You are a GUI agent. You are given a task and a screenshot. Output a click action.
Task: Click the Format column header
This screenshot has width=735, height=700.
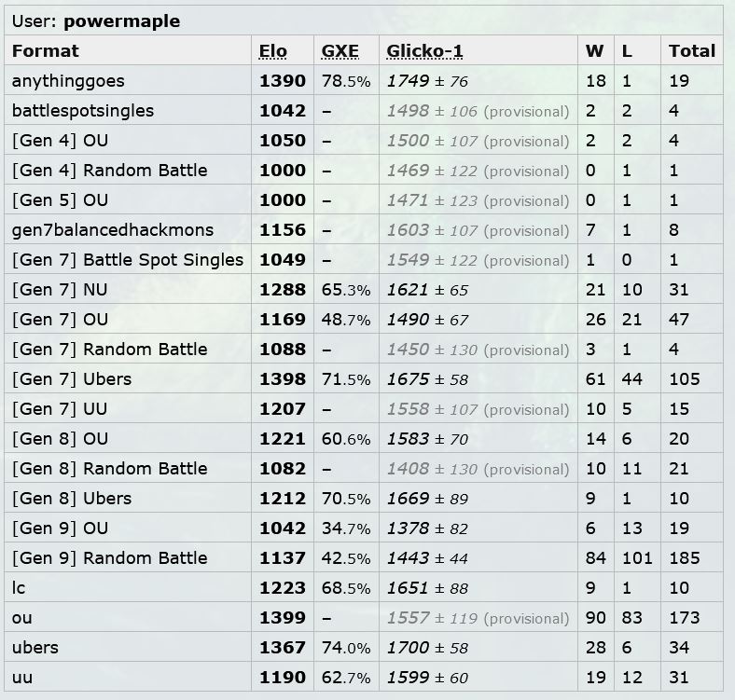click(x=46, y=50)
